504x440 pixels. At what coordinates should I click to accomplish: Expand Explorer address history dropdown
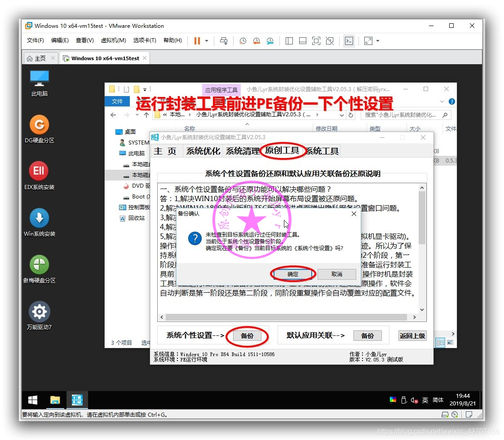[341, 115]
